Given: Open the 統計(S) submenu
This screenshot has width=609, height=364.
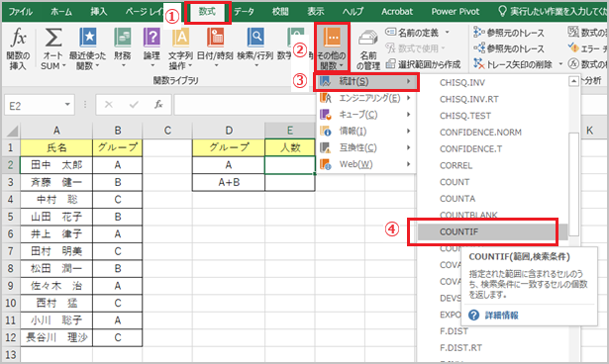Looking at the screenshot, I should click(365, 81).
